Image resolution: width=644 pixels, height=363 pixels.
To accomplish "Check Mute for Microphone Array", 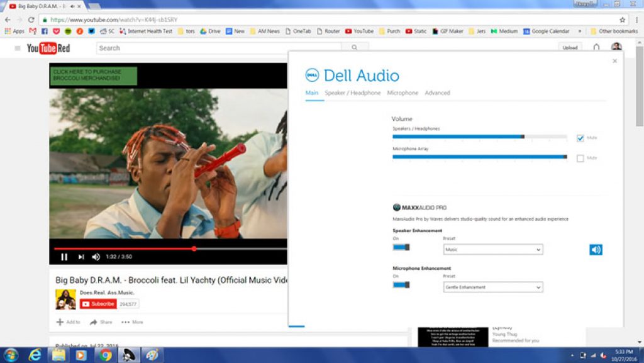I will 580,158.
